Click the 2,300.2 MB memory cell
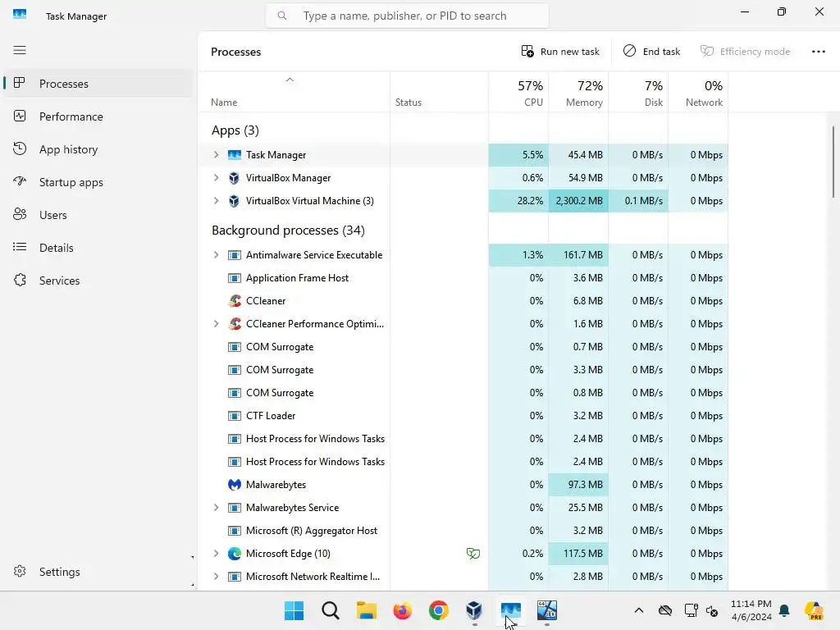Image resolution: width=840 pixels, height=630 pixels. coord(578,201)
